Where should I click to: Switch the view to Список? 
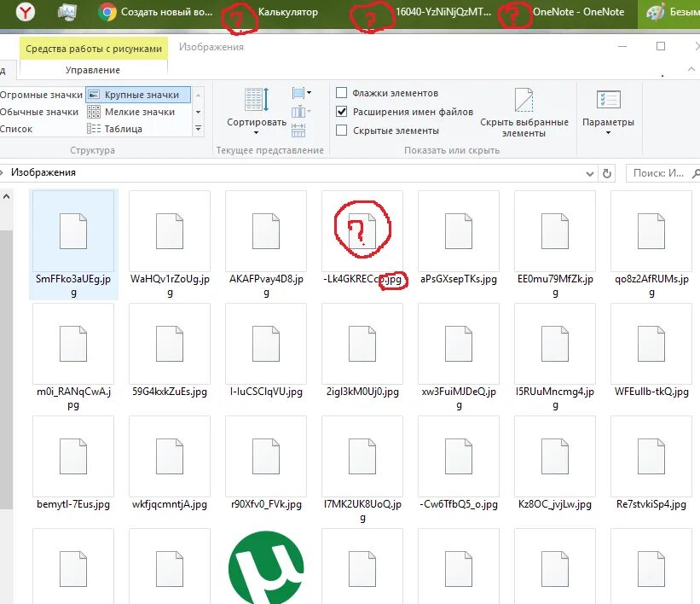click(16, 129)
